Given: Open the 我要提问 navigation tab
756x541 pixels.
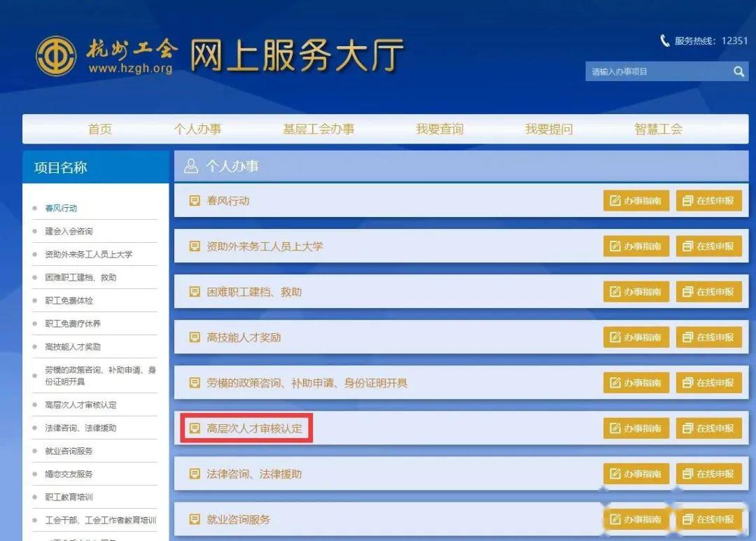Looking at the screenshot, I should coord(549,129).
